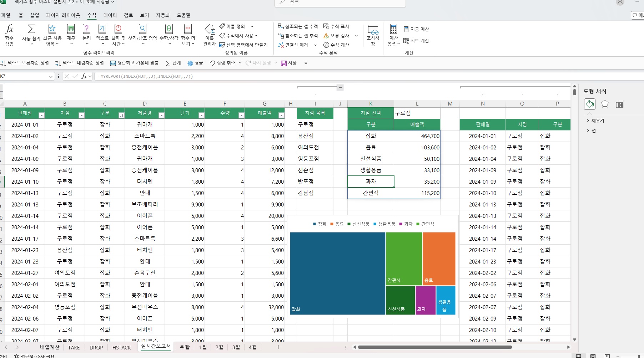This screenshot has height=358, width=644.
Task: Click quick access Sum (합계) button
Action: [x=173, y=63]
